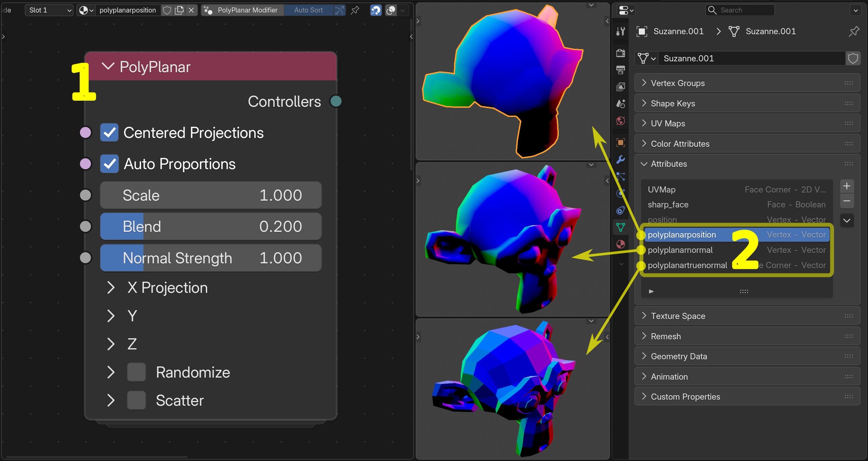Toggle the Auto Sort button
Screen dimensions: 868x461
pos(308,10)
